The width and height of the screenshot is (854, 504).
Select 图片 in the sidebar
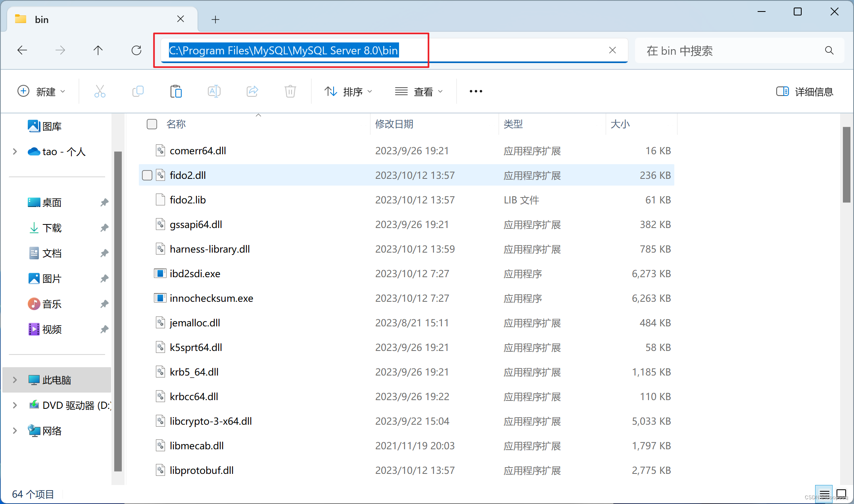coord(44,279)
